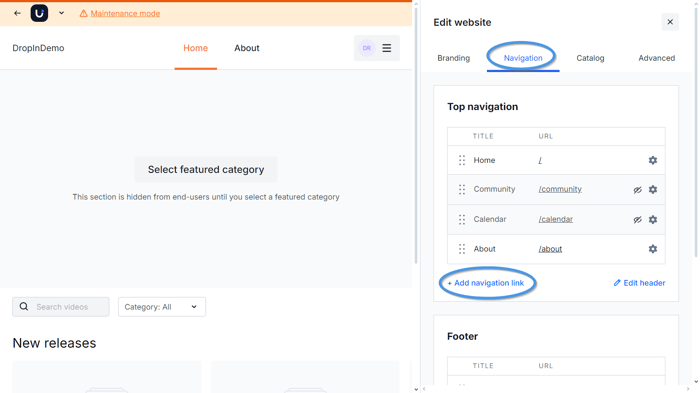Open the /calendar URL link
The height and width of the screenshot is (393, 700).
click(x=555, y=219)
